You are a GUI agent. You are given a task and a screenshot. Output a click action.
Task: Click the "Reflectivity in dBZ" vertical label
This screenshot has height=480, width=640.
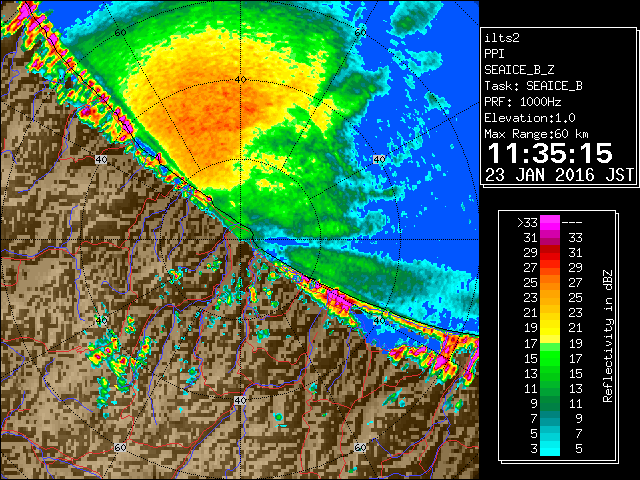(x=608, y=336)
